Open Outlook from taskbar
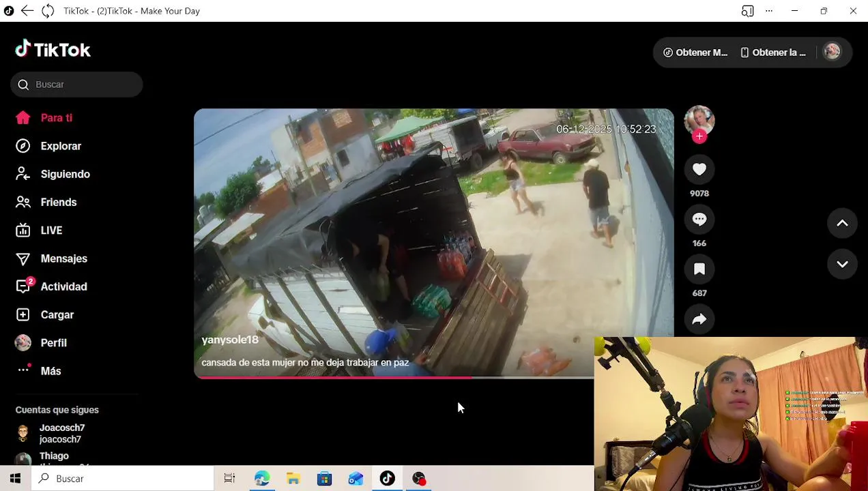Screen dimensions: 868x491 pos(356,479)
